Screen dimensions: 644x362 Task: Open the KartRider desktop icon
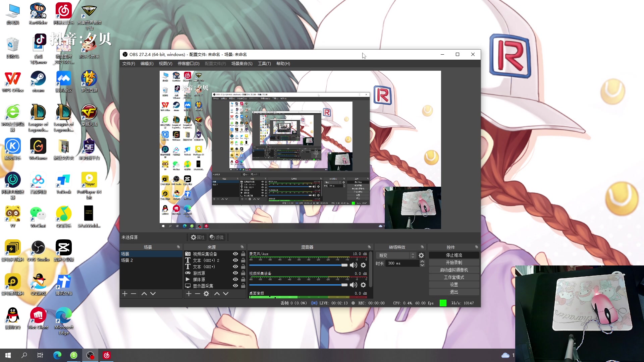[38, 14]
